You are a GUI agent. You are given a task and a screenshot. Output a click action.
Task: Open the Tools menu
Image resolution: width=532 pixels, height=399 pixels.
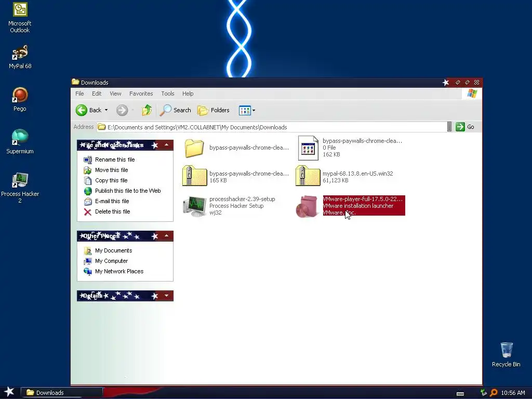pyautogui.click(x=168, y=94)
